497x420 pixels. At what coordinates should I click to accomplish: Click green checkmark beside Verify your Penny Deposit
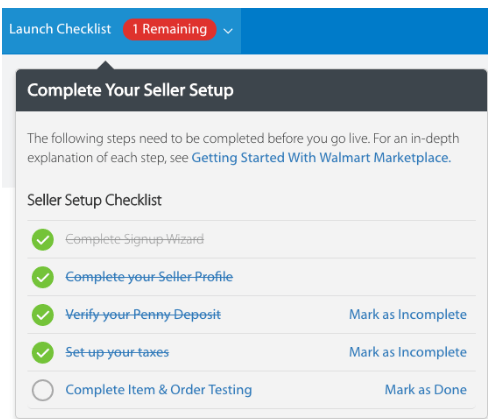click(43, 315)
